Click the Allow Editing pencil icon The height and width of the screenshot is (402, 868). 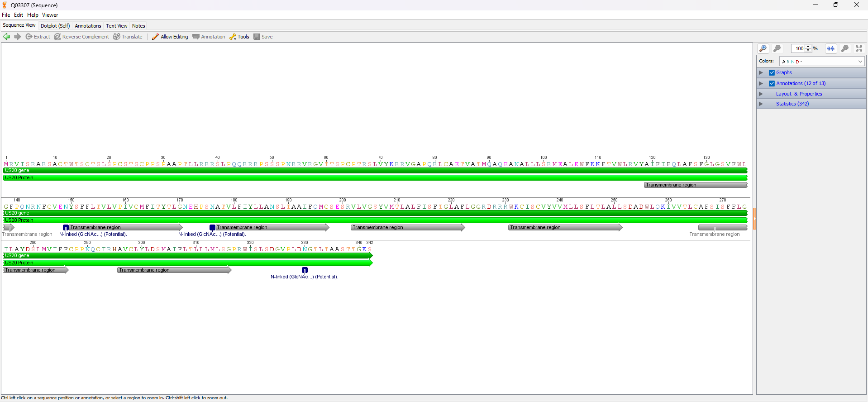coord(155,37)
